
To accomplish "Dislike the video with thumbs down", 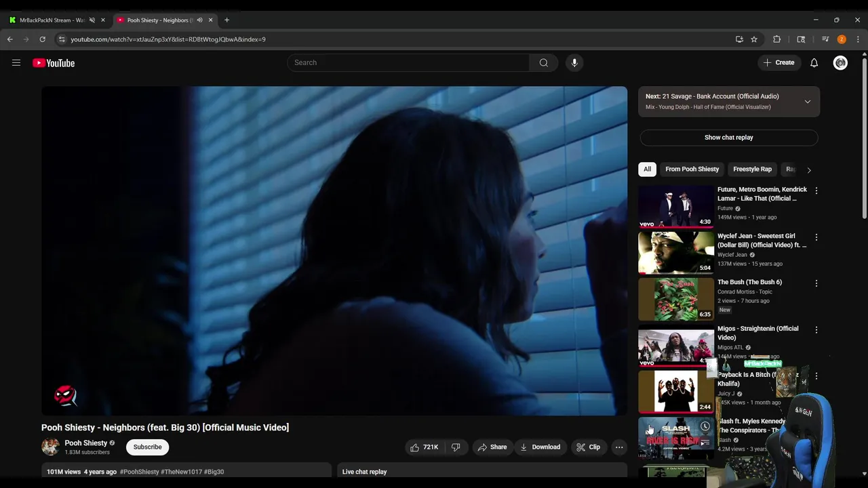I will click(x=456, y=447).
